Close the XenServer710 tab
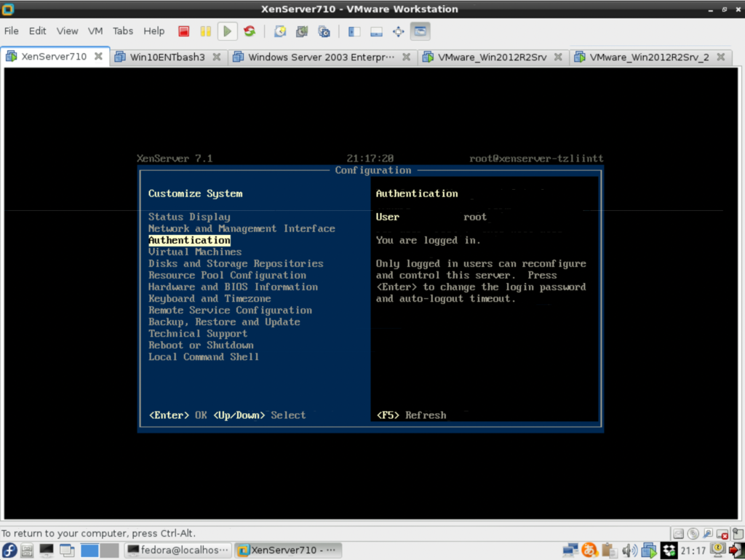The height and width of the screenshot is (560, 745). (98, 56)
